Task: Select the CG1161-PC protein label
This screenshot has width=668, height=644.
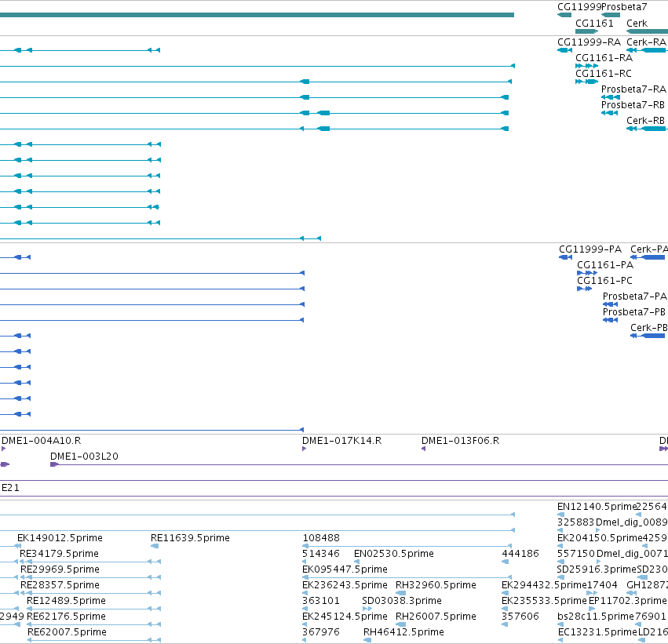Action: click(x=605, y=281)
